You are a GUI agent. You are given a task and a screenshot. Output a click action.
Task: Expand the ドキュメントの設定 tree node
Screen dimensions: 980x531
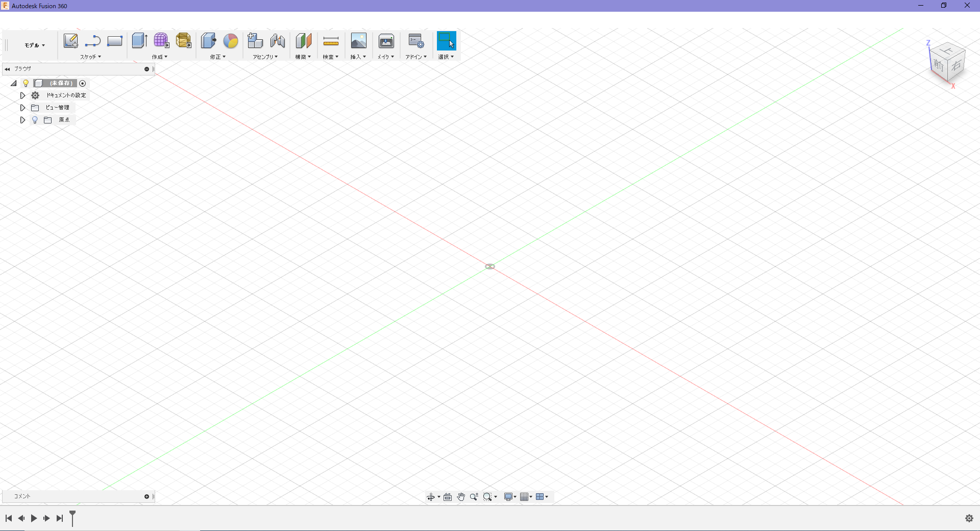pyautogui.click(x=22, y=95)
